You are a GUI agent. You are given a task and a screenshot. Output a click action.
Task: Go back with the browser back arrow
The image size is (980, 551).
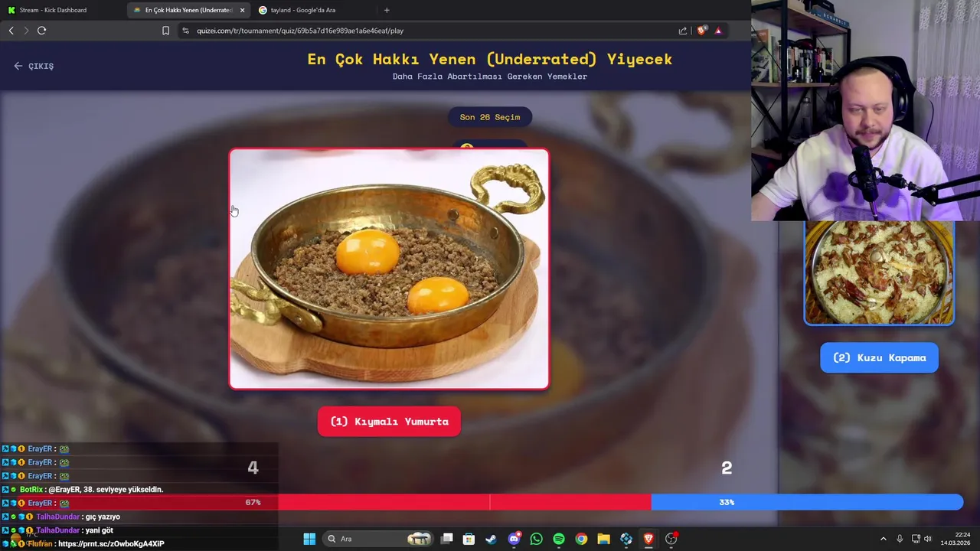(x=11, y=31)
